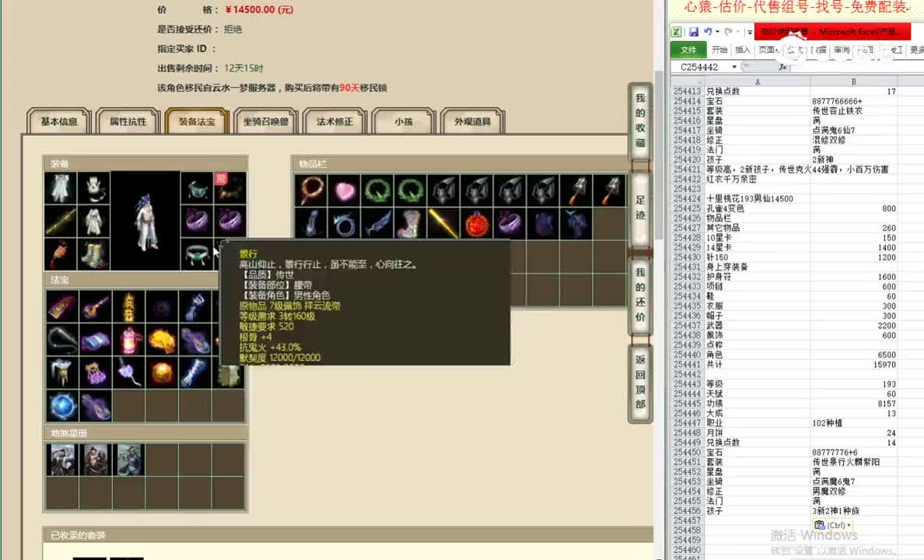The image size is (924, 560).
Task: Open the 插入 ribbon tab in Excel
Action: click(743, 50)
